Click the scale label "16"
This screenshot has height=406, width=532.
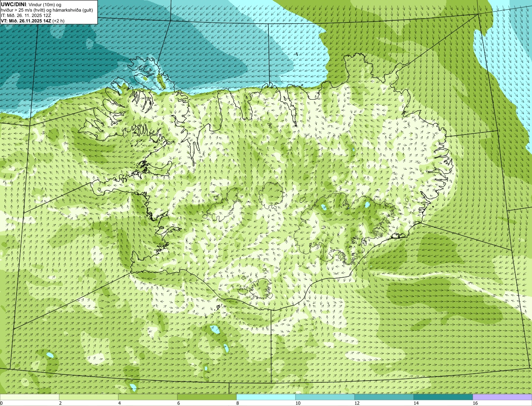[475, 403]
